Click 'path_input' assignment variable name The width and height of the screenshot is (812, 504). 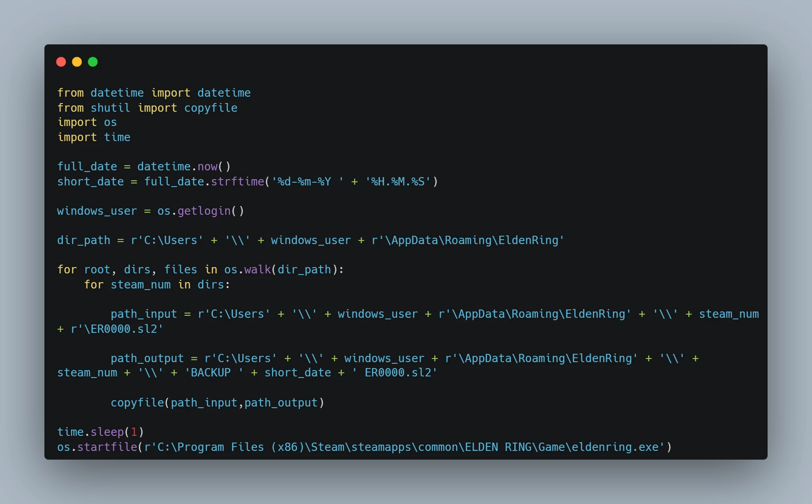coord(144,314)
